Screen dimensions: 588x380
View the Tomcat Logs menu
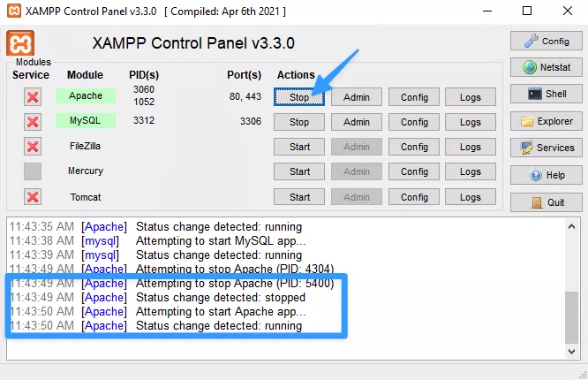click(x=470, y=197)
